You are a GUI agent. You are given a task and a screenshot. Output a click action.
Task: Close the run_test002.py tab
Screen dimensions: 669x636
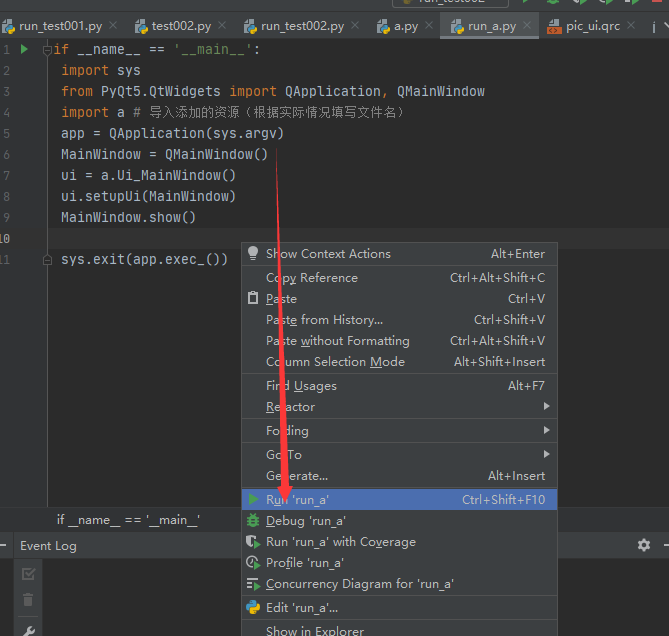[x=355, y=26]
